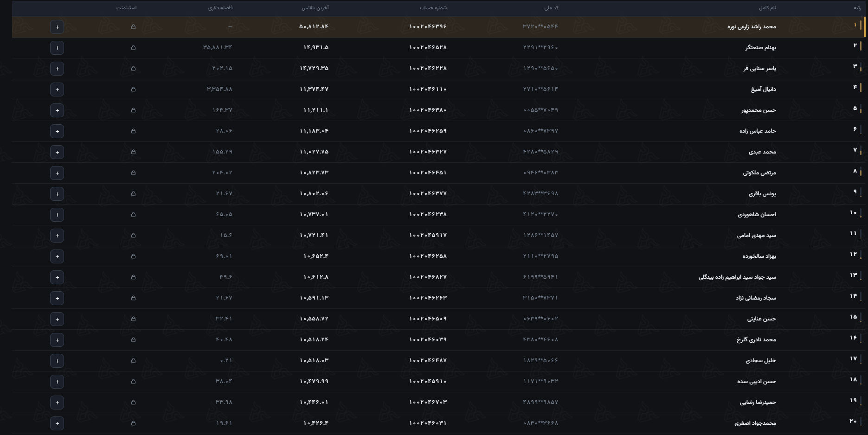Image resolution: width=868 pixels, height=435 pixels.
Task: Click the name محمد راشد زارعی نوره
Action: [752, 27]
